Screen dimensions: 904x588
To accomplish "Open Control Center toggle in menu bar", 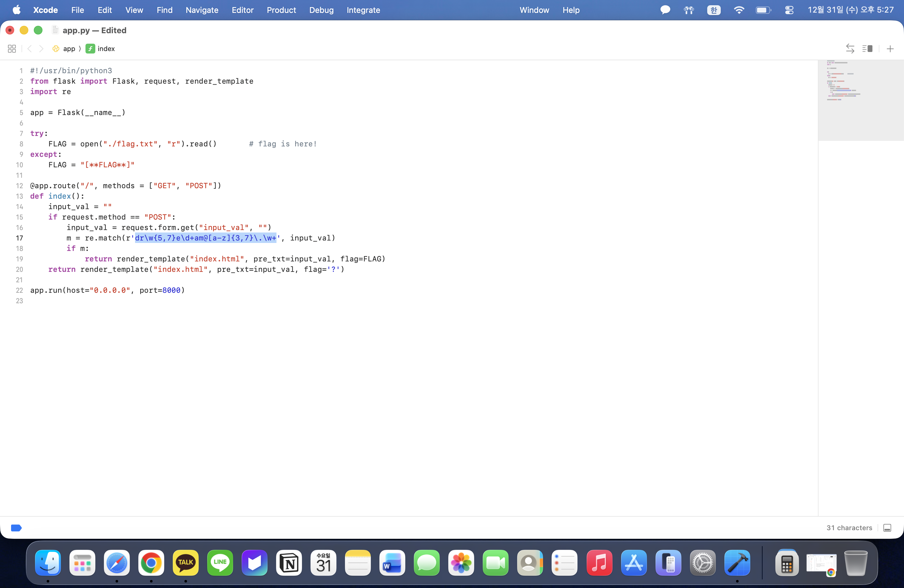I will pyautogui.click(x=789, y=10).
